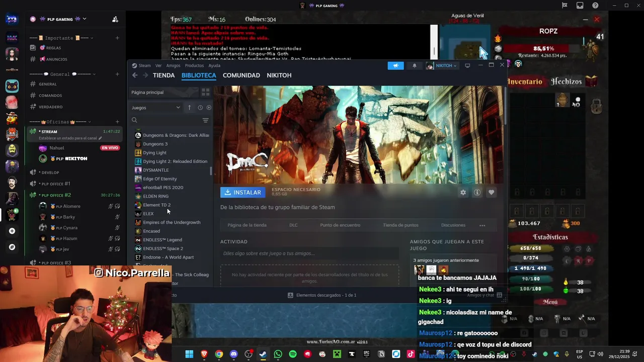This screenshot has height=362, width=644.
Task: Open the Menú button in game panel
Action: 550,302
